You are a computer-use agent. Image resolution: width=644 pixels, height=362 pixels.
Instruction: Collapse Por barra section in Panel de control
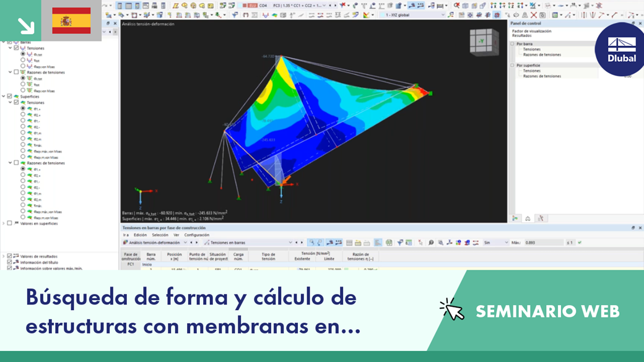click(x=513, y=43)
